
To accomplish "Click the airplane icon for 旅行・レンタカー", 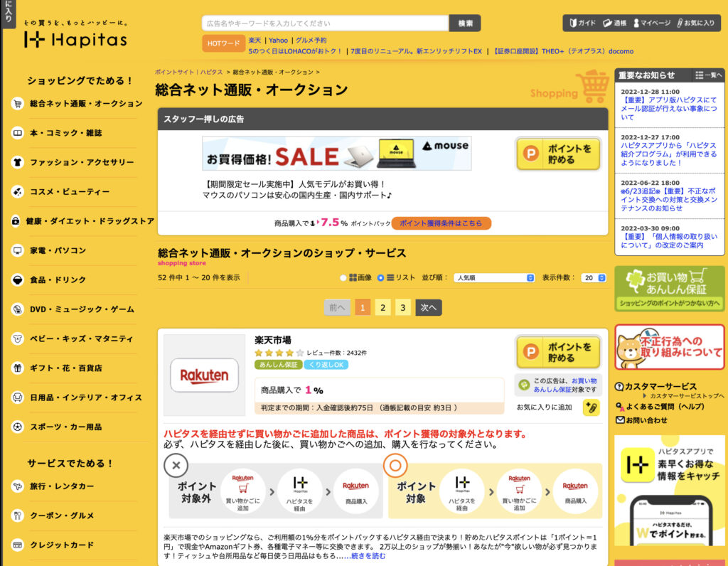I will pyautogui.click(x=17, y=486).
